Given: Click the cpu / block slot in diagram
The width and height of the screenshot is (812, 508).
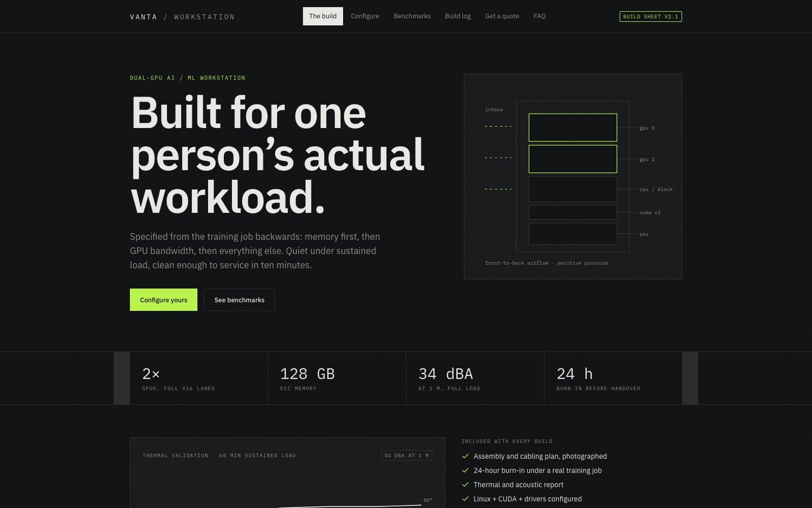Looking at the screenshot, I should (x=572, y=189).
